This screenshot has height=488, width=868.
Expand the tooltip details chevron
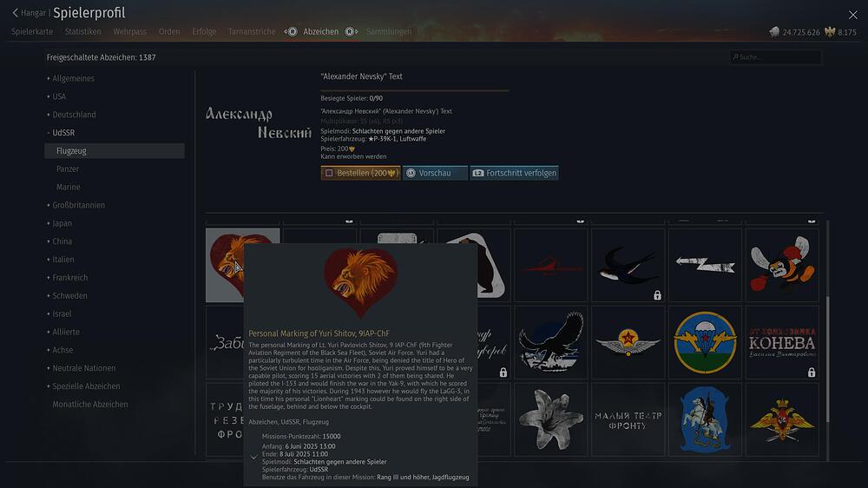[x=253, y=457]
